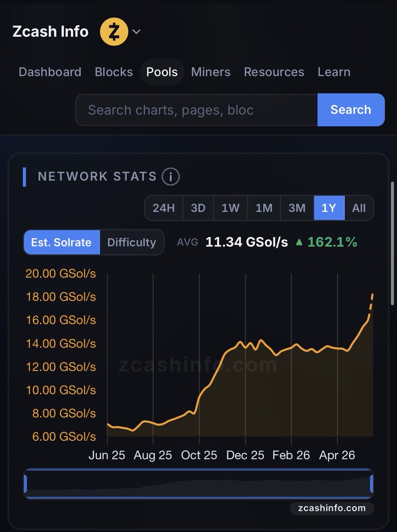This screenshot has height=532, width=397.
Task: Click the Jun 25 axis label
Action: point(107,455)
